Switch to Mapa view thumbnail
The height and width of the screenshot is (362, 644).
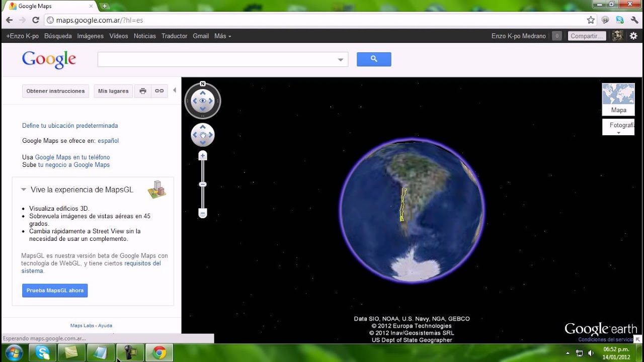[618, 100]
